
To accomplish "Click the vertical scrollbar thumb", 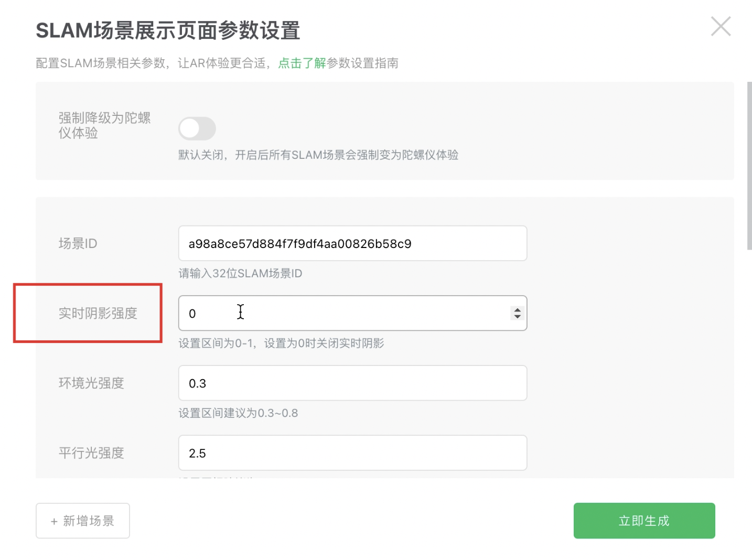I will pos(749,166).
